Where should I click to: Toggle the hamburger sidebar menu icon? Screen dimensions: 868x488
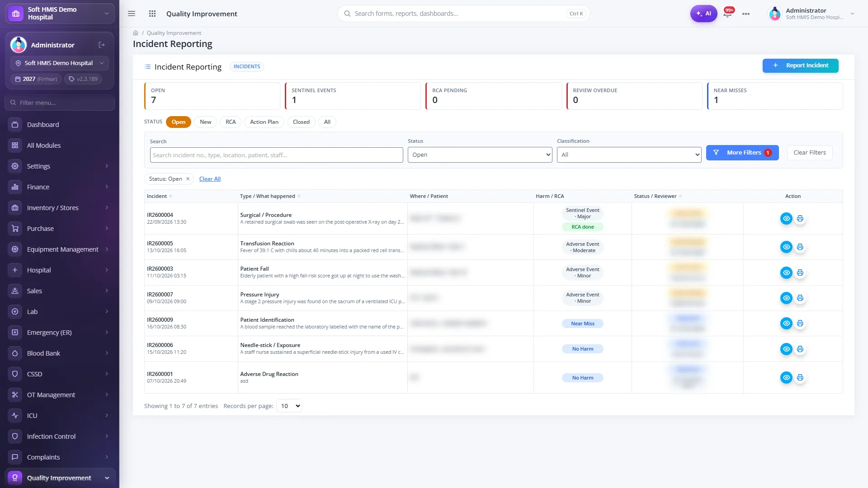coord(132,14)
